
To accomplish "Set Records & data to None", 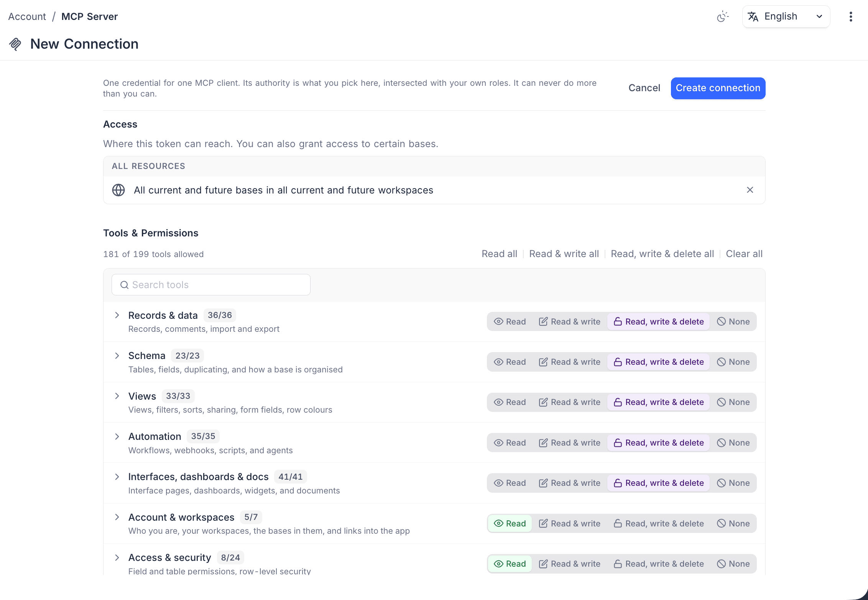I will pos(733,321).
